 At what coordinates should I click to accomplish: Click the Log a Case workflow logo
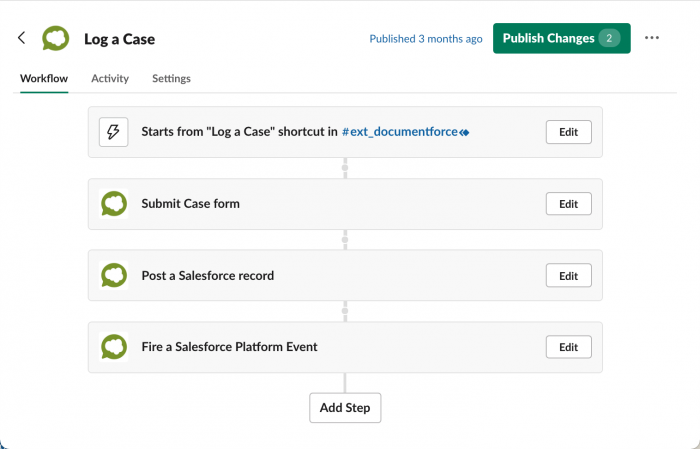coord(55,38)
